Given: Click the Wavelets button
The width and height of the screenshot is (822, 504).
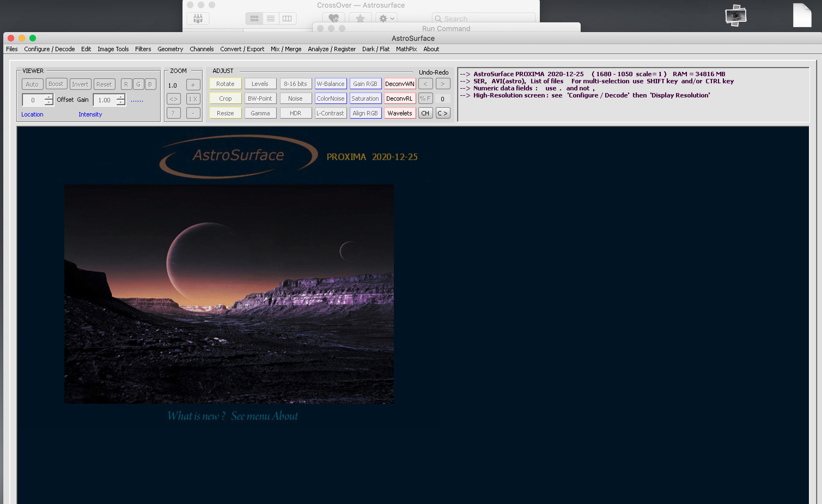Looking at the screenshot, I should pyautogui.click(x=400, y=113).
